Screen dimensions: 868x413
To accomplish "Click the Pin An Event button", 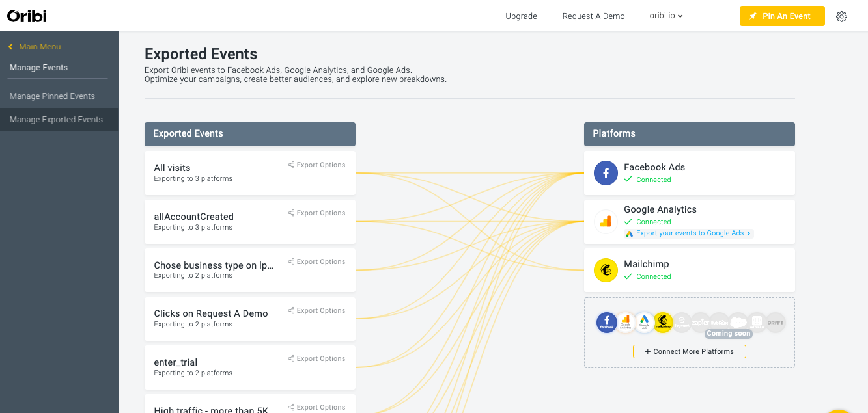I will point(782,16).
